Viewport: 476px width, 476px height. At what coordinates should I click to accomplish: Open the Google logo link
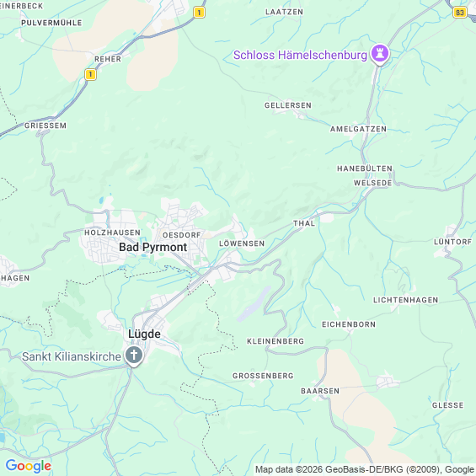point(29,466)
